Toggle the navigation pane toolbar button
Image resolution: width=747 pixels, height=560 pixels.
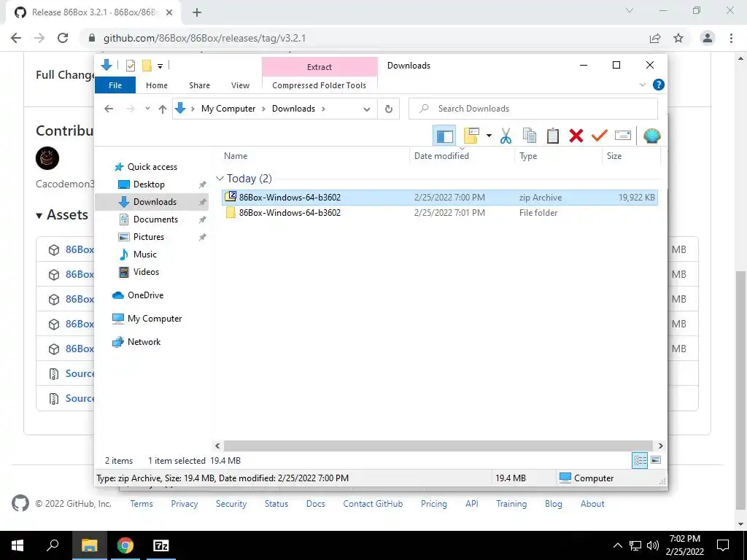[444, 136]
